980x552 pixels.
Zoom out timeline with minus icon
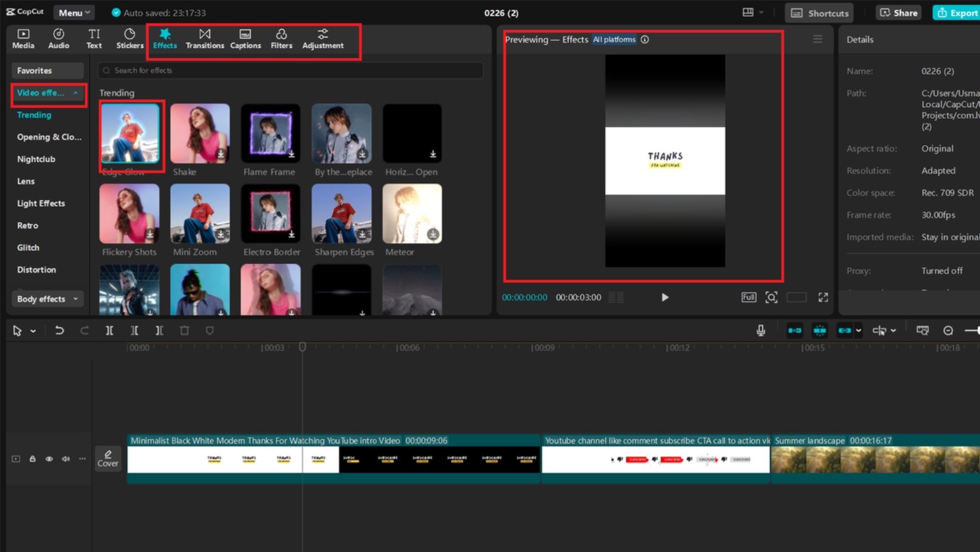[948, 330]
